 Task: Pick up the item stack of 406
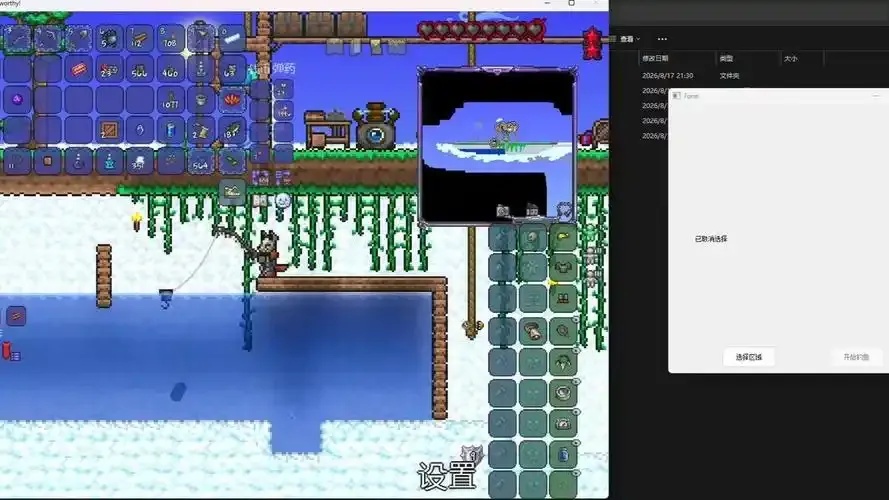(x=170, y=70)
